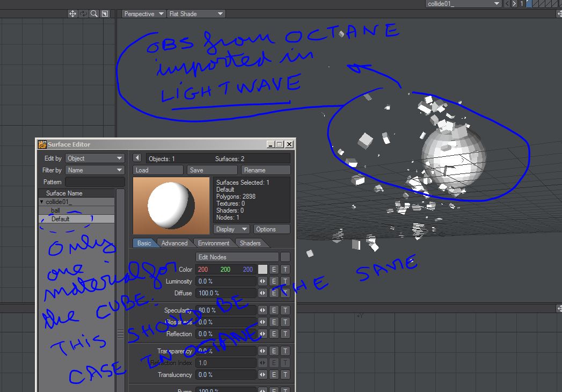The image size is (562, 392).
Task: Click the Specularity value field
Action: point(226,310)
